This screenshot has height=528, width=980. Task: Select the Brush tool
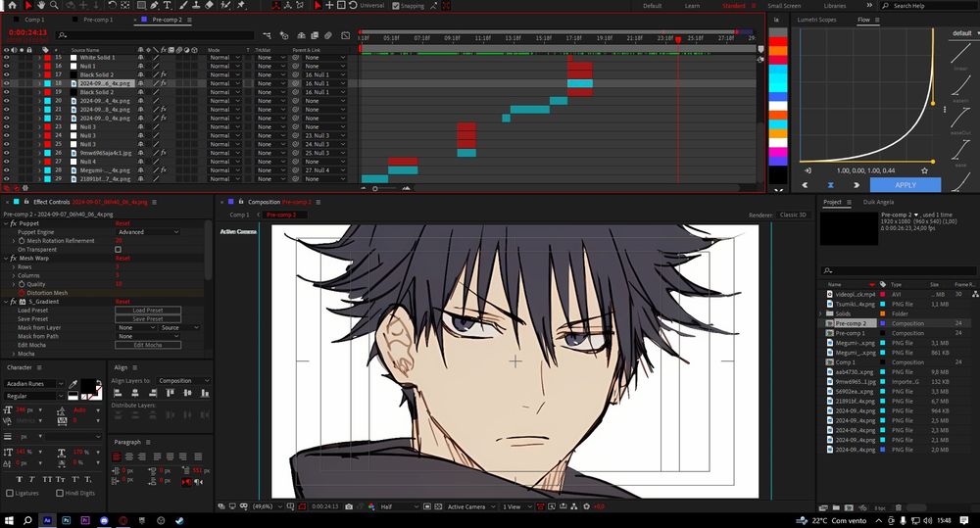pyautogui.click(x=185, y=5)
